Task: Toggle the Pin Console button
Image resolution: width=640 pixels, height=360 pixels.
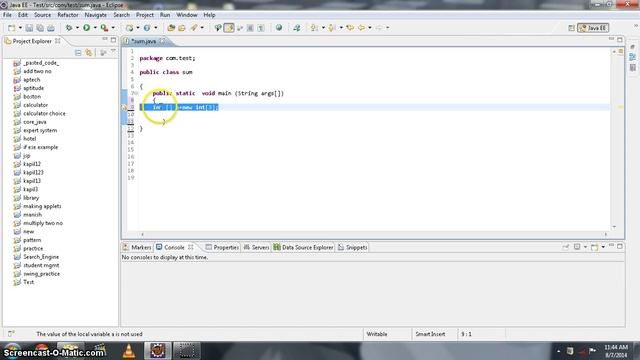Action: 565,247
